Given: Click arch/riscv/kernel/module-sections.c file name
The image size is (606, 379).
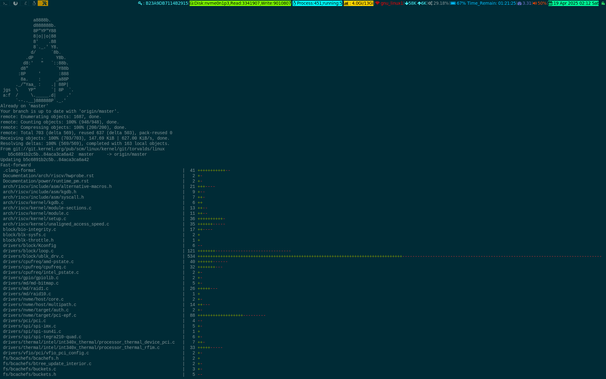Looking at the screenshot, I should click(47, 208).
